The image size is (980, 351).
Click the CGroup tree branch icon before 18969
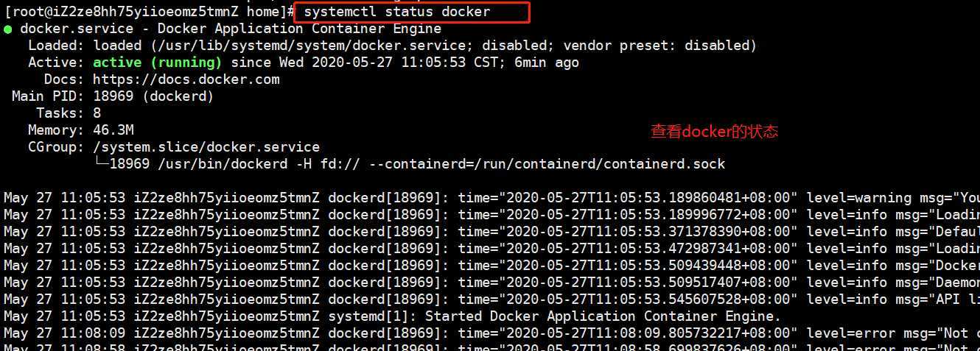[x=101, y=163]
